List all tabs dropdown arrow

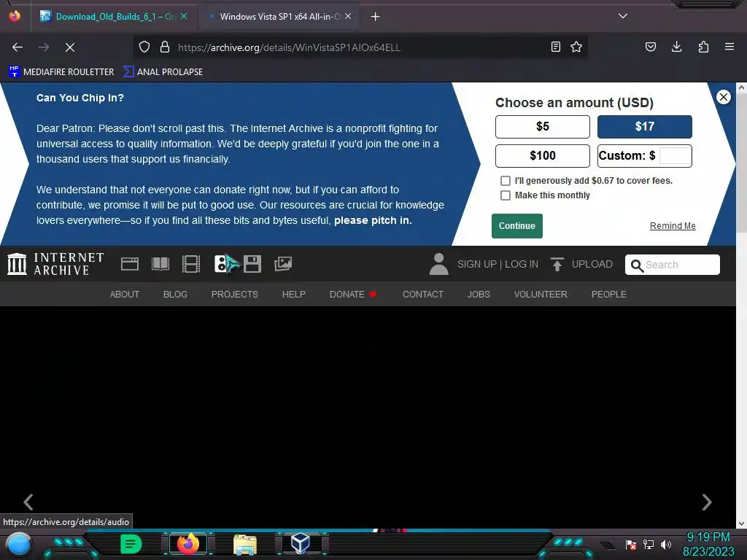[623, 16]
